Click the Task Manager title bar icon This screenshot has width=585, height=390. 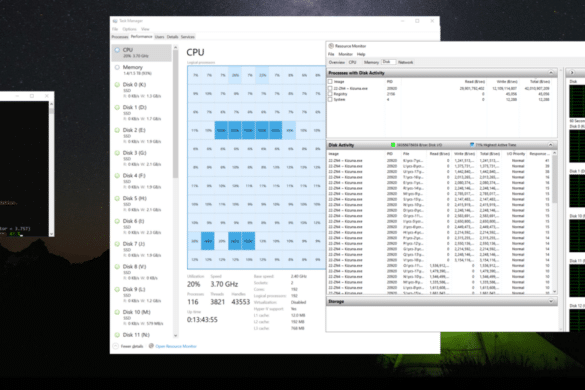pyautogui.click(x=115, y=21)
